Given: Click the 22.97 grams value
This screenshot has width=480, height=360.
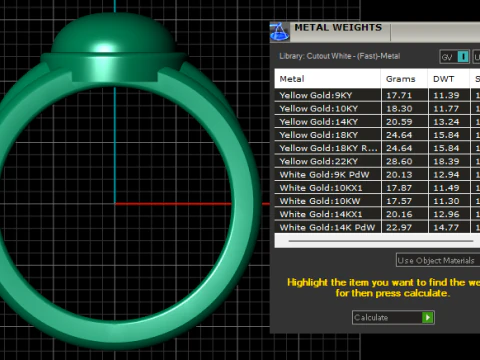Looking at the screenshot, I should pyautogui.click(x=399, y=227).
